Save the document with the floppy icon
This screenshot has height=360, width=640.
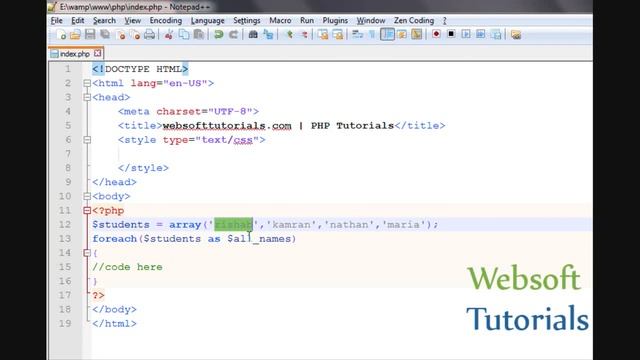coord(90,35)
